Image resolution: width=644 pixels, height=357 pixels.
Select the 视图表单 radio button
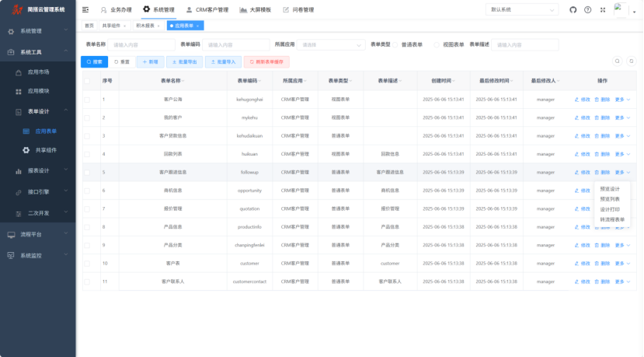pos(437,45)
